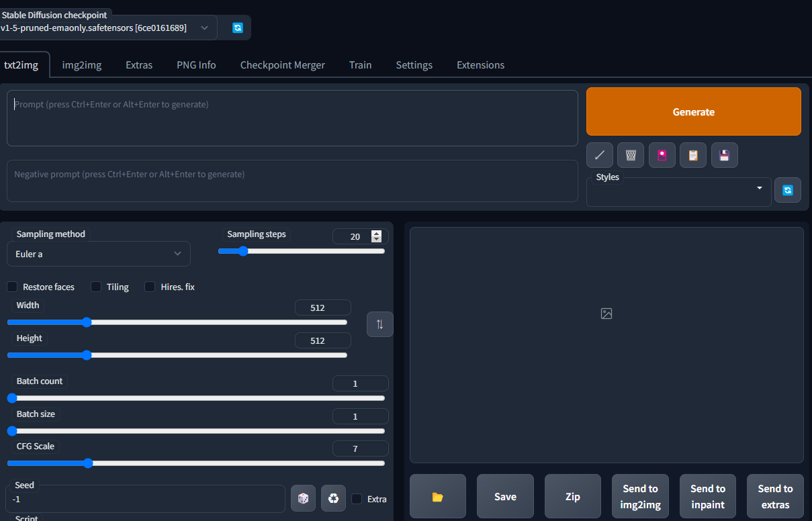Focus the Prompt text box
This screenshot has height=521, width=812.
pyautogui.click(x=292, y=118)
